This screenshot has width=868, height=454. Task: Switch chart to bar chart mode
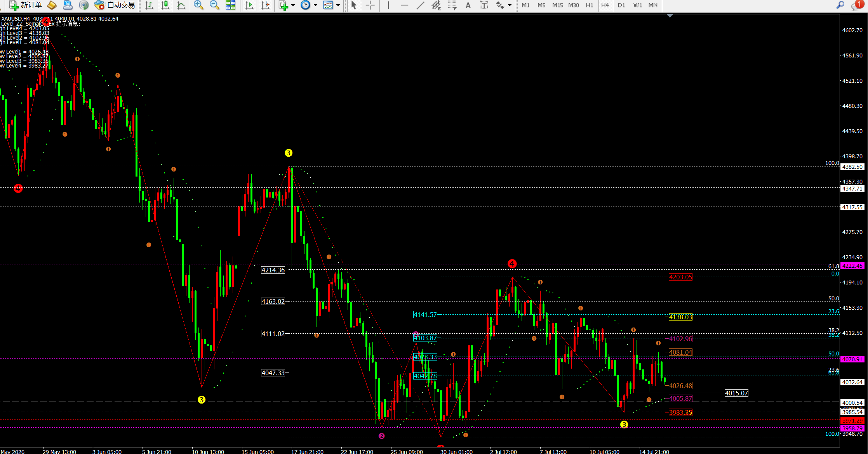point(149,5)
